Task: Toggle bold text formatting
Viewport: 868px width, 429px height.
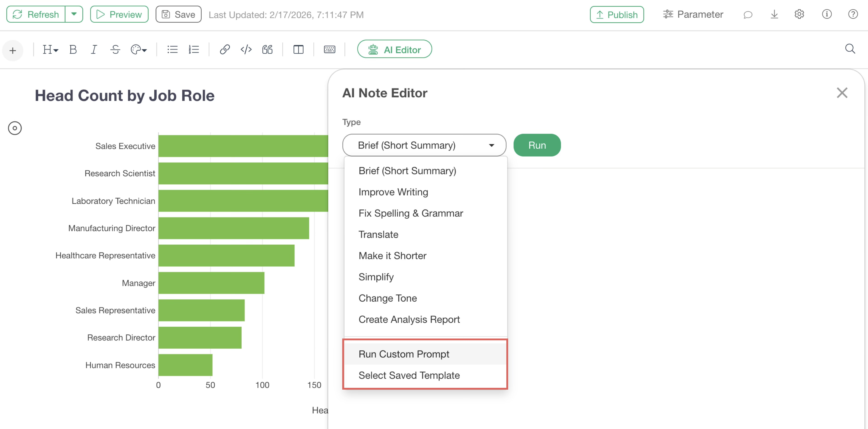Action: coord(73,50)
